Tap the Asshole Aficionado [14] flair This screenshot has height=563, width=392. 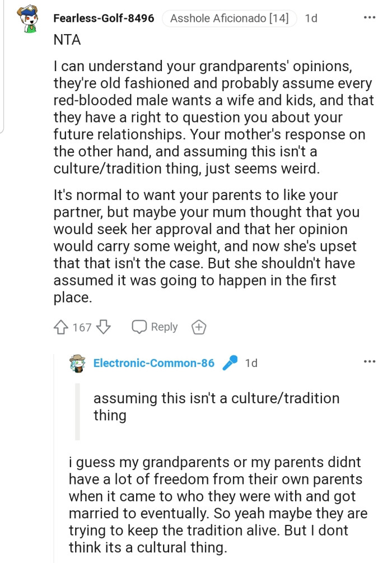(229, 18)
